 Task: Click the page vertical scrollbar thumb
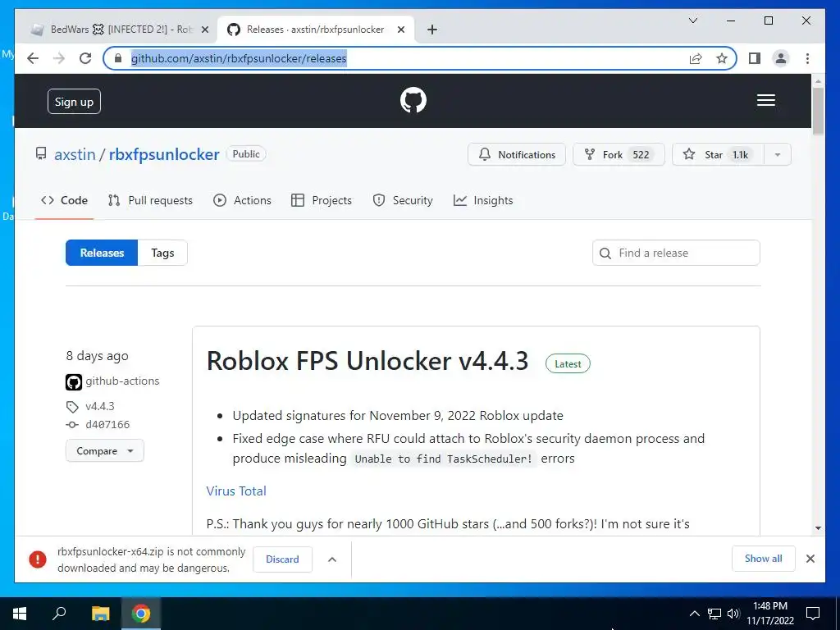point(818,111)
